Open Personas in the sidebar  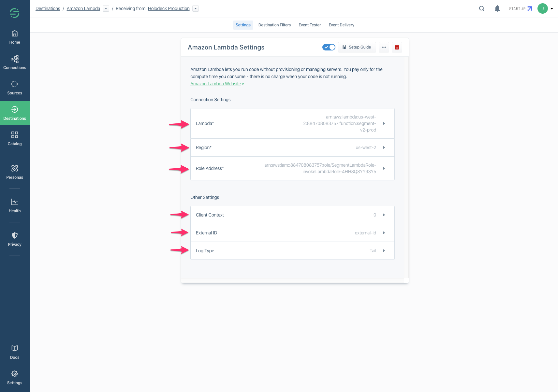tap(15, 173)
